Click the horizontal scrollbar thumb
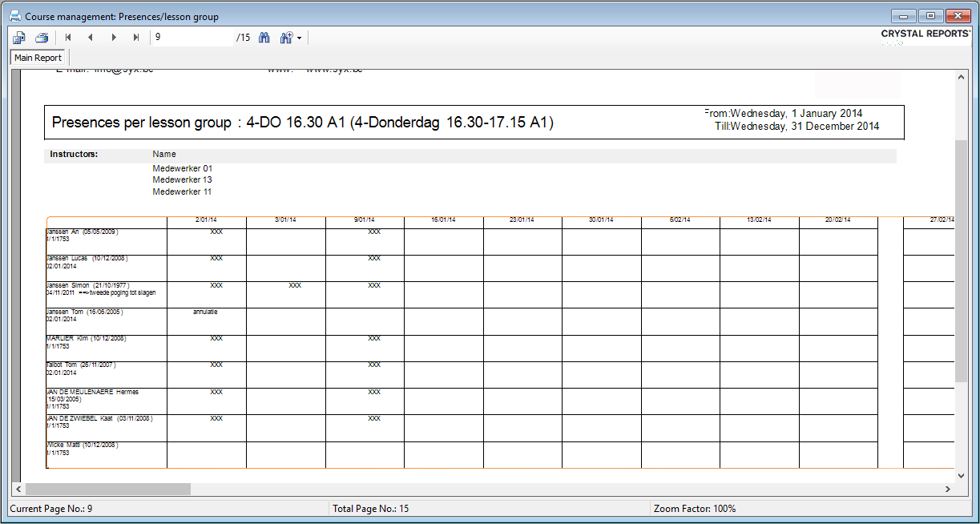Screen dimensions: 980x524 tap(108, 489)
